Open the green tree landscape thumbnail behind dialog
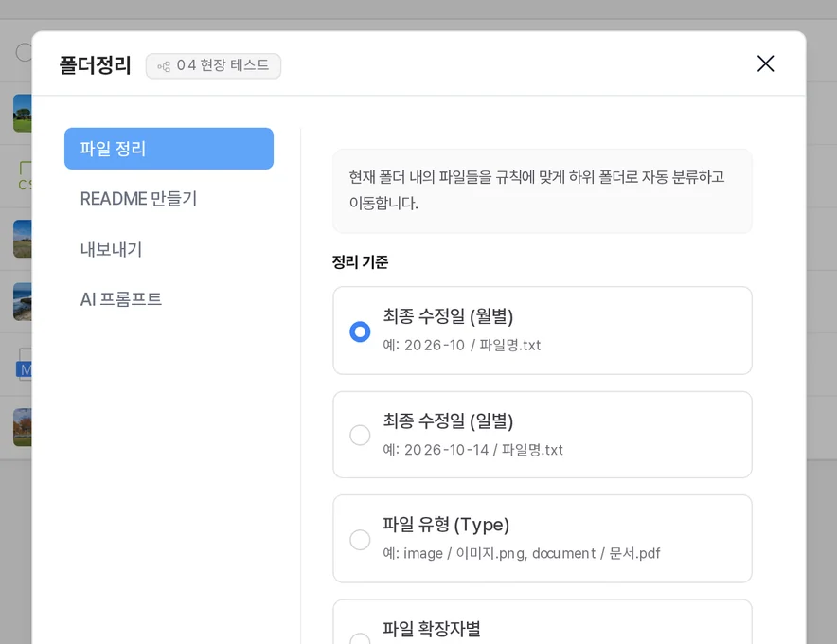 coord(23,114)
